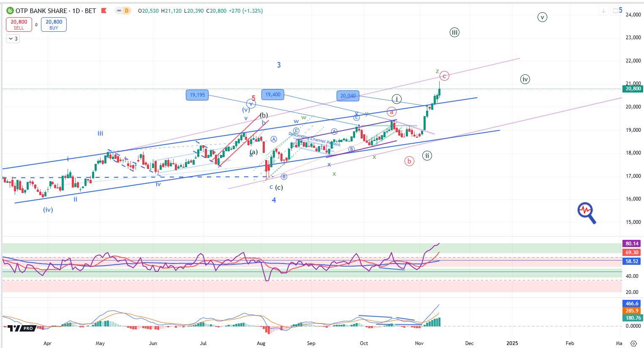
Task: Click the blue MACD value tag 466.6
Action: [x=632, y=304]
